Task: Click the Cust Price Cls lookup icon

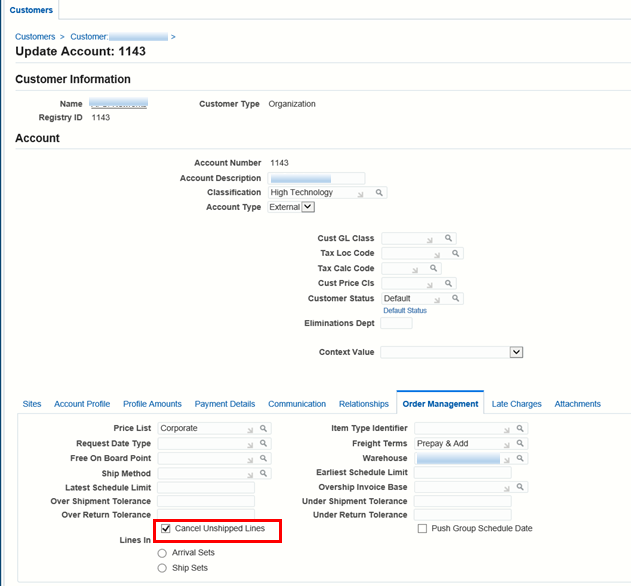Action: click(x=449, y=283)
